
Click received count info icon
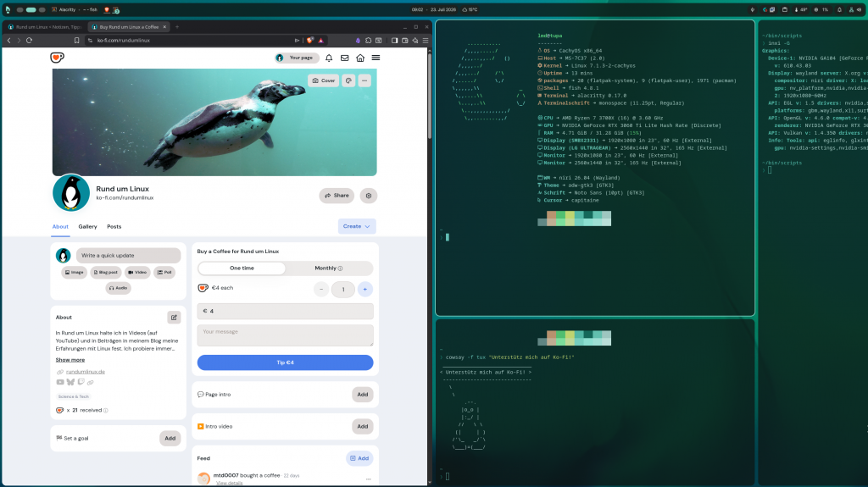click(106, 411)
